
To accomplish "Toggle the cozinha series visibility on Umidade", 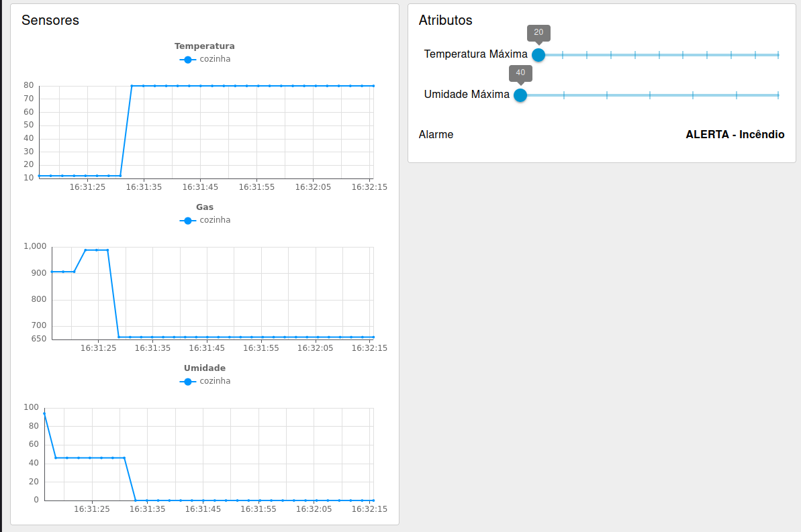I will point(214,380).
